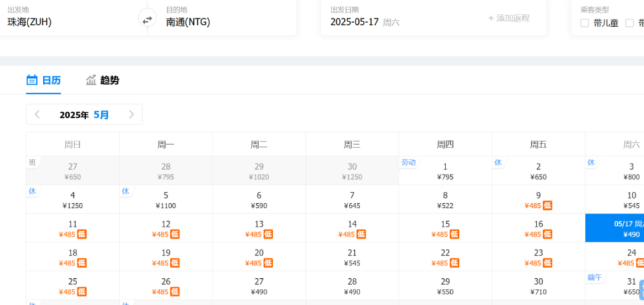Click the 低 badge on May 9
644x305 pixels.
point(547,206)
